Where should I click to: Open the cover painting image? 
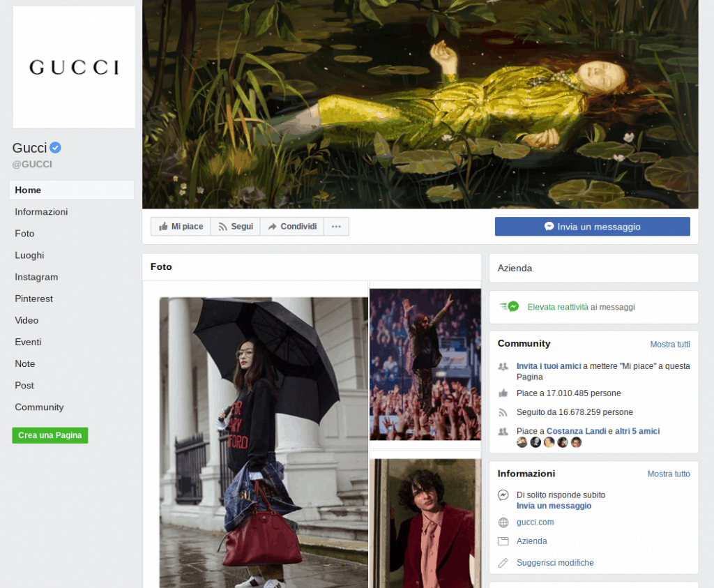[x=420, y=105]
